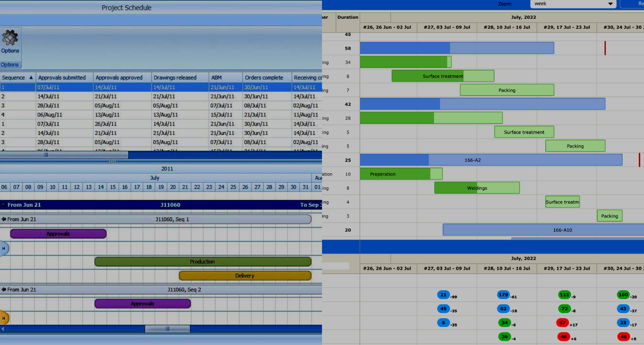Select the #28, 10 Jul - 16 Jul week header
The width and height of the screenshot is (644, 345).
point(507,27)
